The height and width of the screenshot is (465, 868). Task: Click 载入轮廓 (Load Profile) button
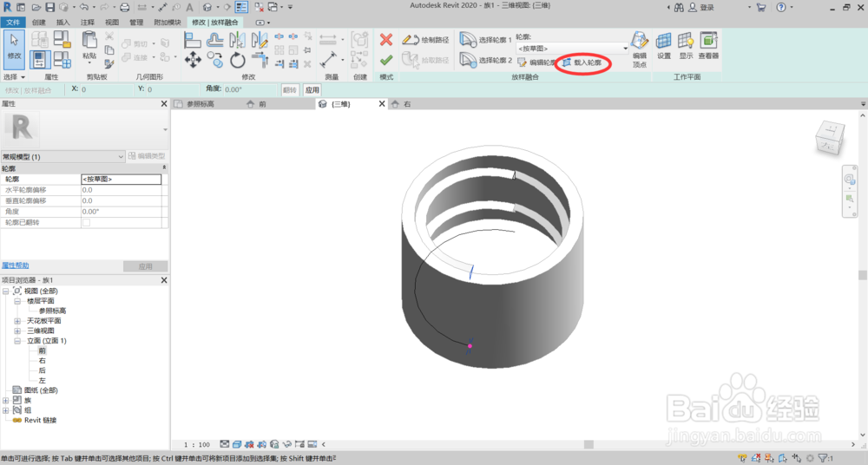(x=582, y=62)
